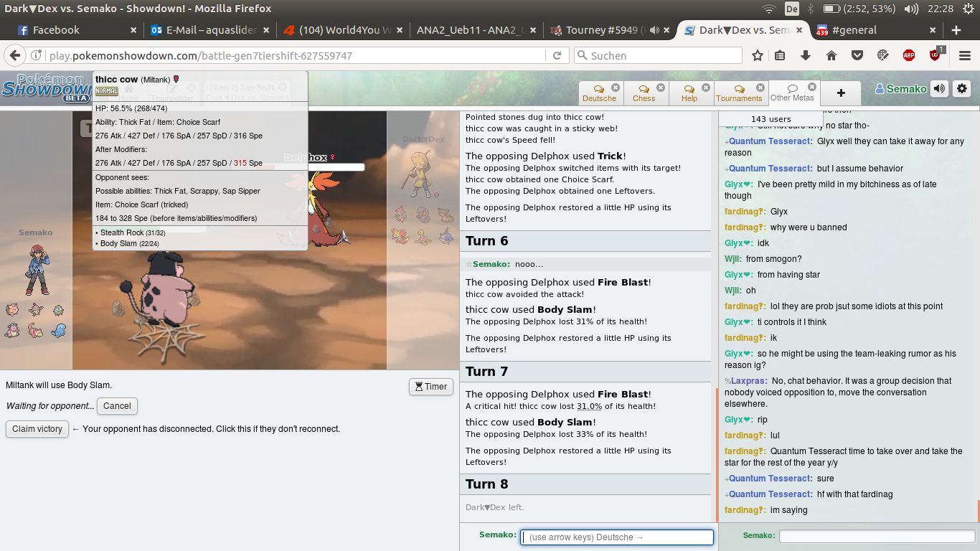Close the #general browser tab
Screen dimensions: 980x551
[x=933, y=30]
